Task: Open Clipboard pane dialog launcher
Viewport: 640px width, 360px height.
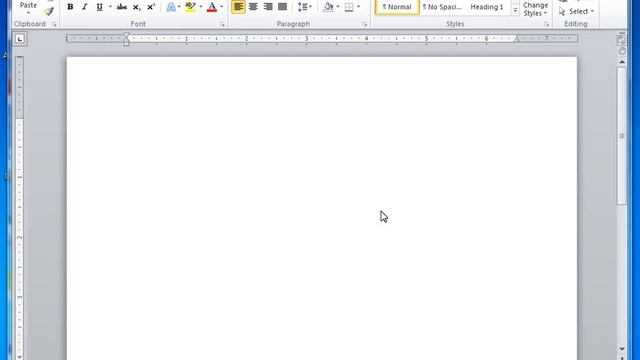Action: [54, 24]
